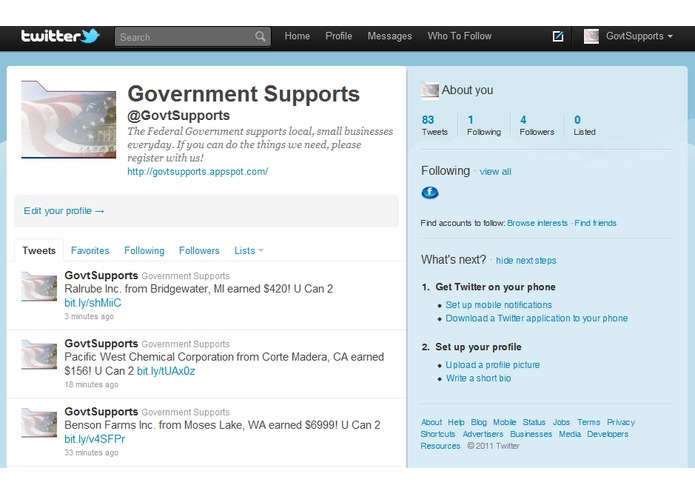This screenshot has height=494, width=695.
Task: Open the Developers footer link
Action: click(x=608, y=434)
